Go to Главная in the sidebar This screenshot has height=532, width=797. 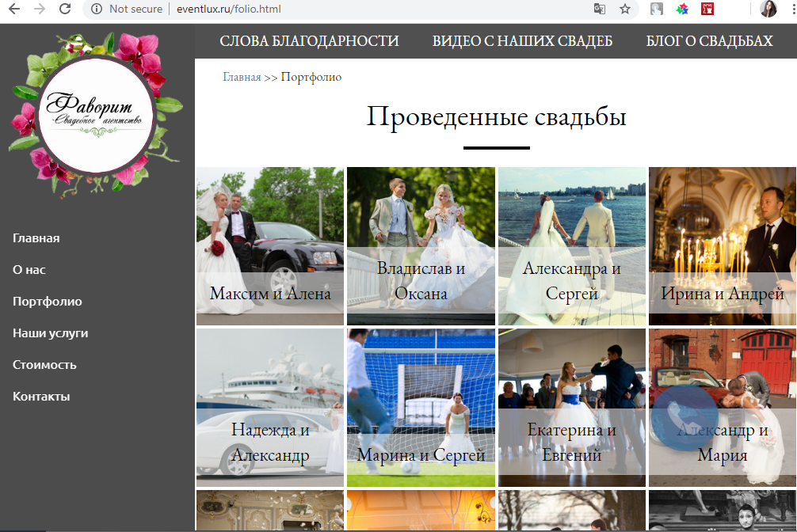click(36, 237)
